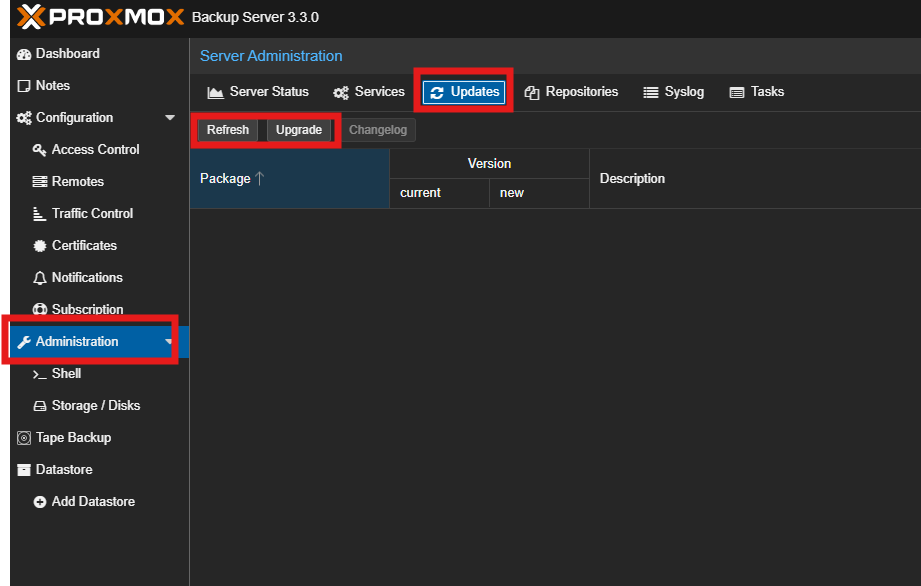
Task: Click the Updates refresh-arrows icon
Action: coord(437,92)
